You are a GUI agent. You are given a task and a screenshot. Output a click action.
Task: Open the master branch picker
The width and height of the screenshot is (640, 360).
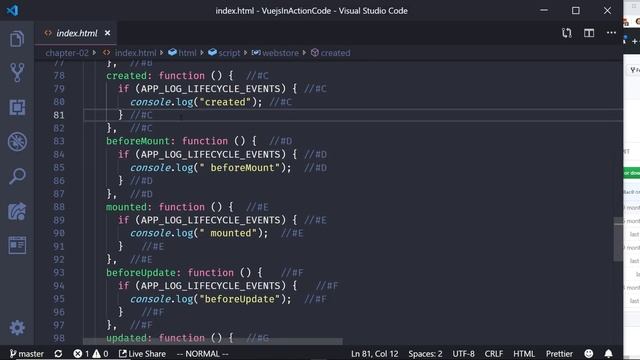pyautogui.click(x=27, y=353)
